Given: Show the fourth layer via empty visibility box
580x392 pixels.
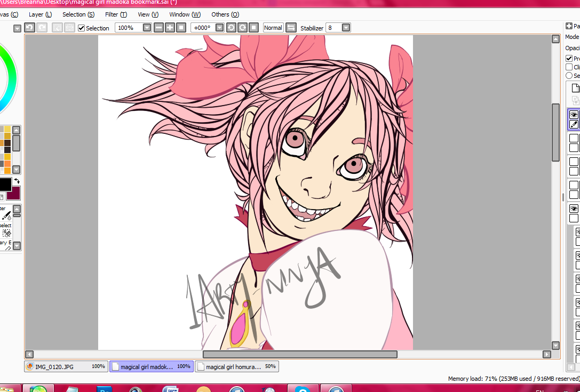Looking at the screenshot, I should pos(574,185).
